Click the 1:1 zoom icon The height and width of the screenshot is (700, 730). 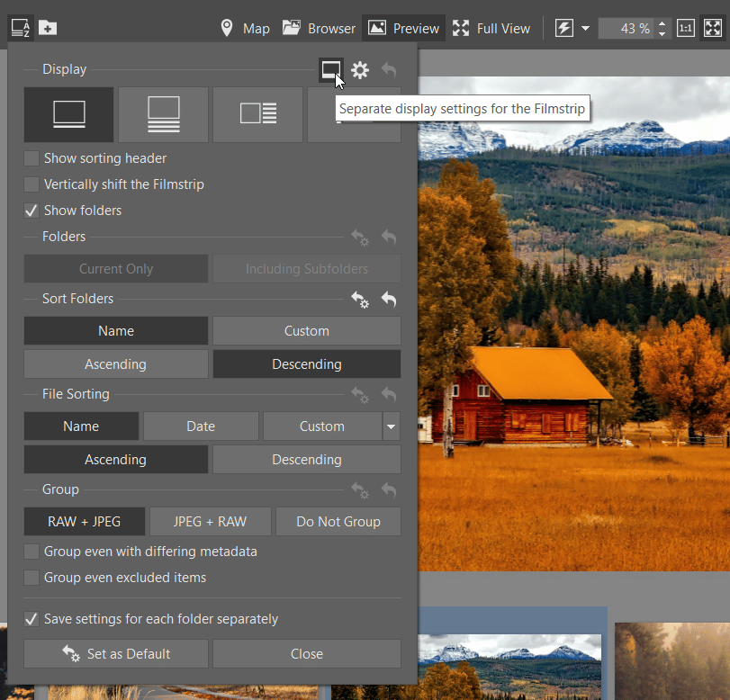coord(685,28)
